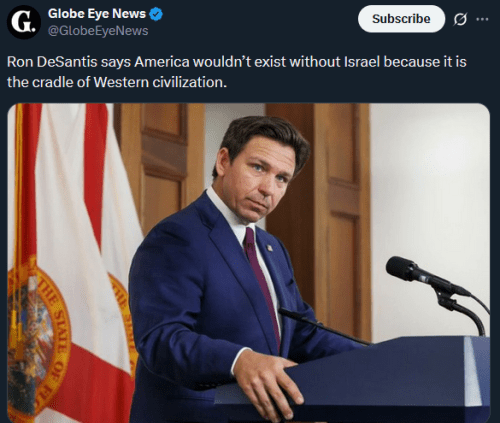
Task: Open the @GlobeEyeNews handle link
Action: (98, 31)
